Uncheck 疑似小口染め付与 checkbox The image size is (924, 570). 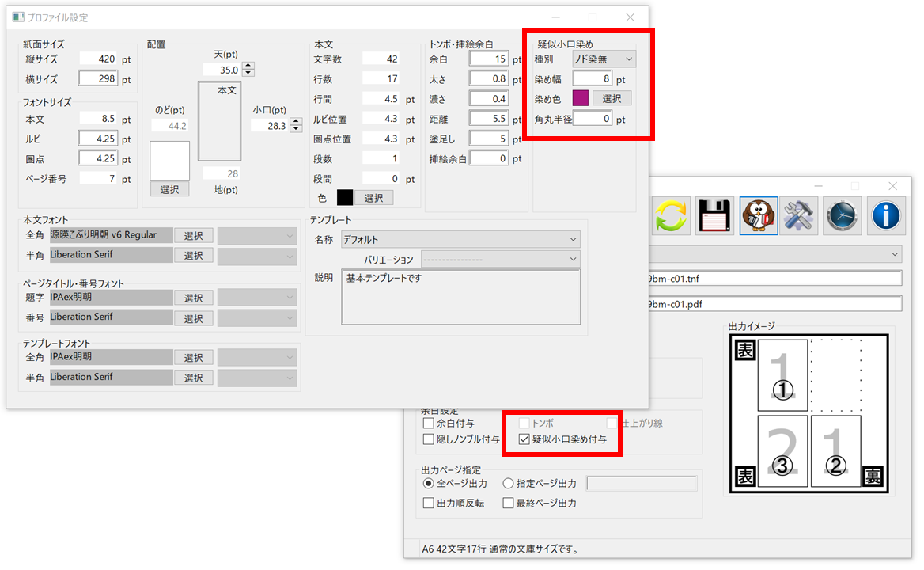(x=523, y=439)
